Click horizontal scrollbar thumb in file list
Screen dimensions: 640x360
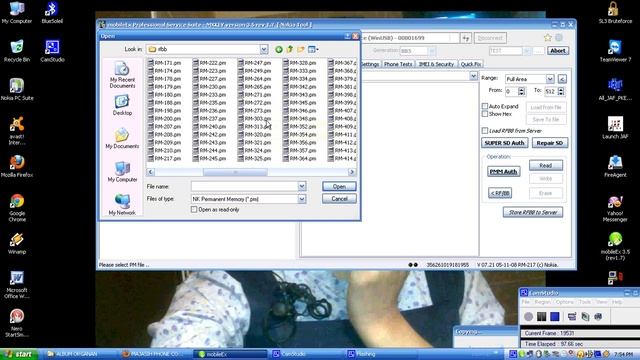[235, 172]
